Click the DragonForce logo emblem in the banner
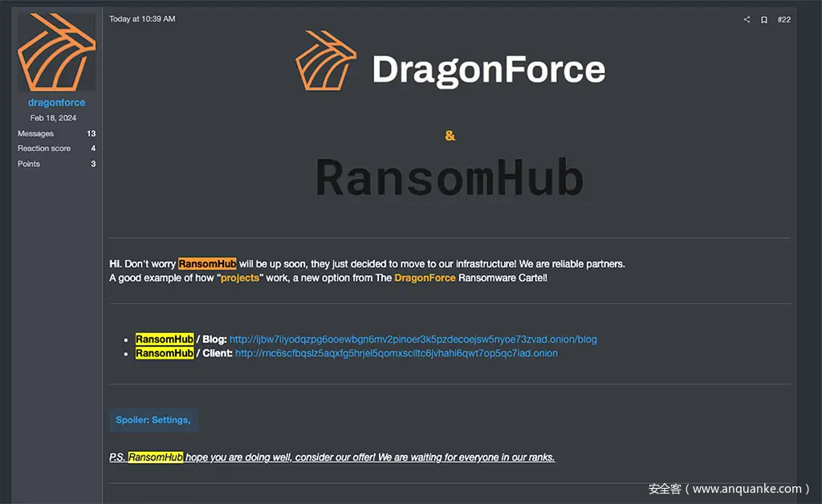This screenshot has height=504, width=822. (325, 61)
